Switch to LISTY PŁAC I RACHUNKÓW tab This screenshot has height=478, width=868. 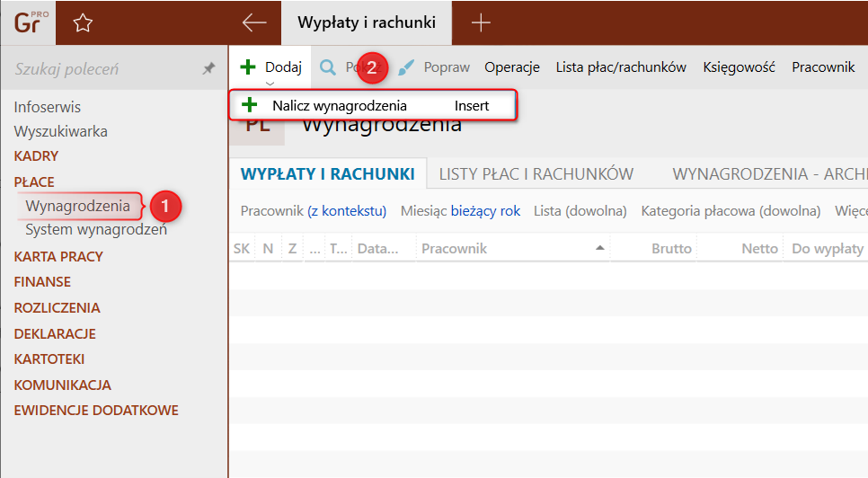tap(536, 174)
